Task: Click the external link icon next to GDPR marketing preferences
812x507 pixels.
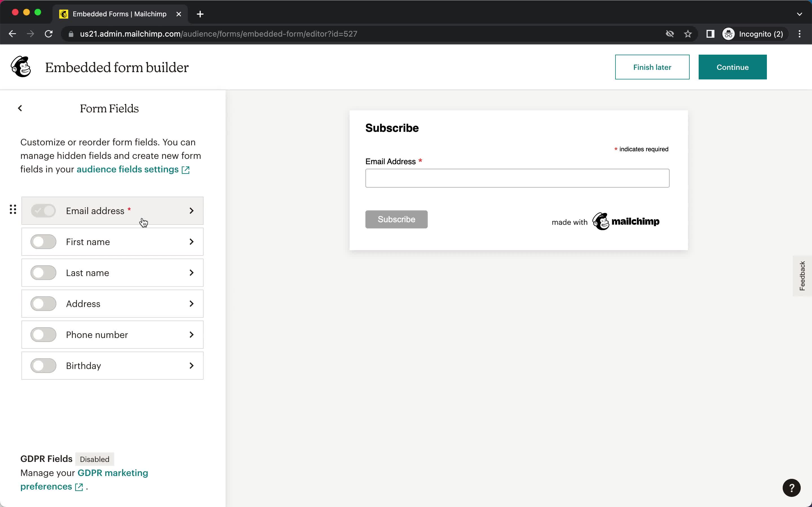Action: [79, 486]
